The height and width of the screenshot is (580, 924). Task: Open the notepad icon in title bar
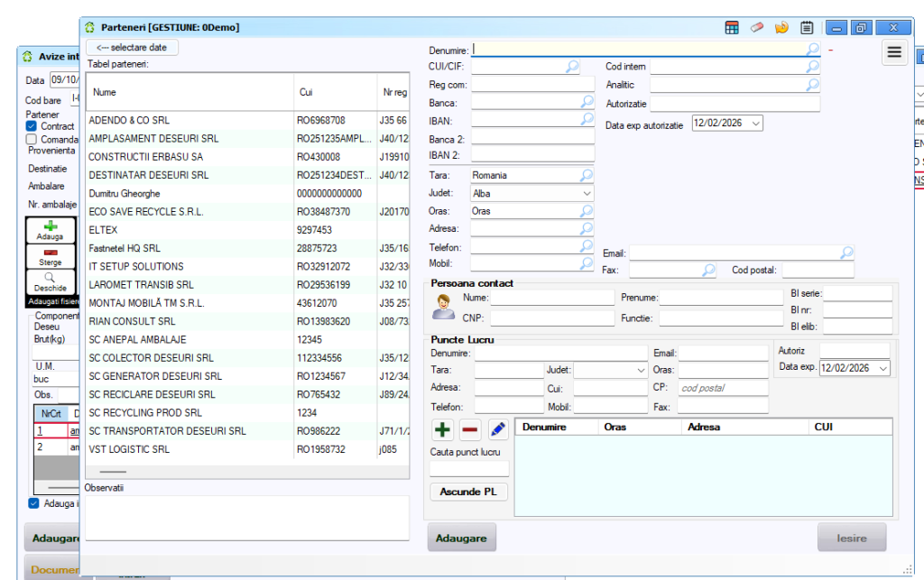point(807,28)
